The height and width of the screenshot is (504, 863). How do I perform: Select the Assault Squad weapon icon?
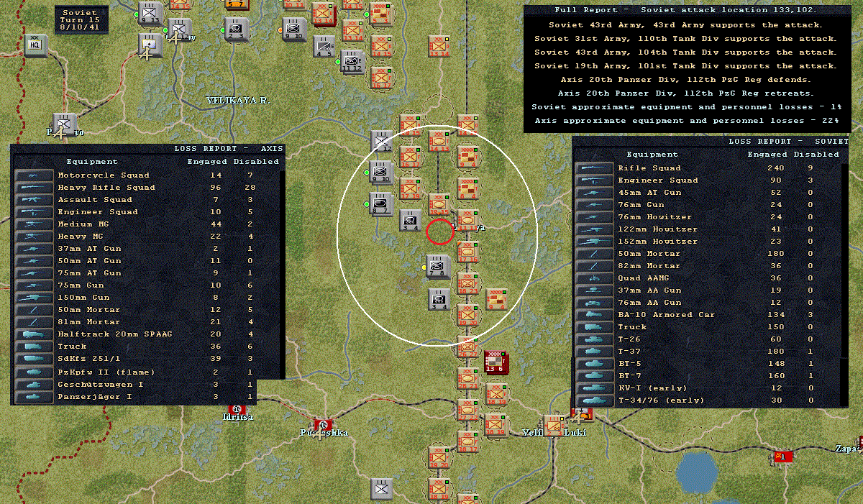pos(35,200)
